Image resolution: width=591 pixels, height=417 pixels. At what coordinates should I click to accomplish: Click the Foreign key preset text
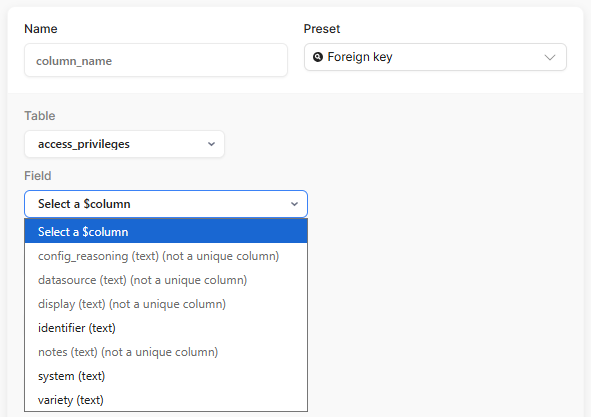(360, 57)
